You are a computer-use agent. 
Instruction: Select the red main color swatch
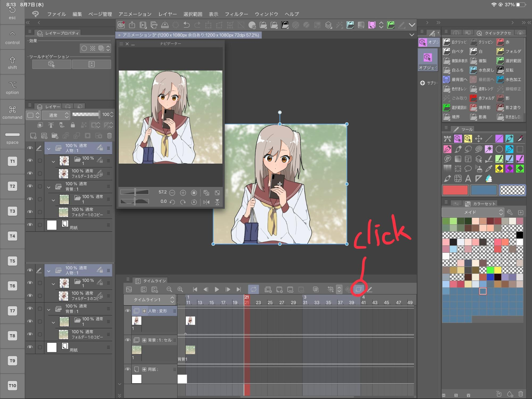tap(455, 190)
